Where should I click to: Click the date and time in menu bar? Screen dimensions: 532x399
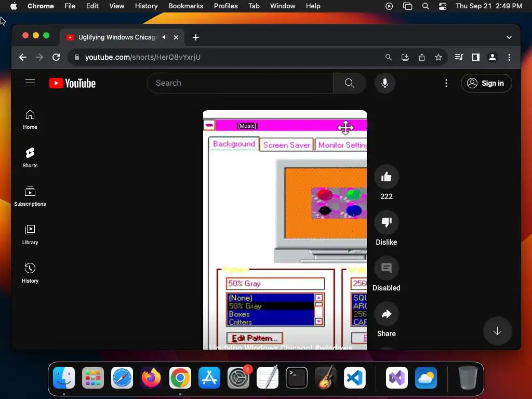point(489,6)
